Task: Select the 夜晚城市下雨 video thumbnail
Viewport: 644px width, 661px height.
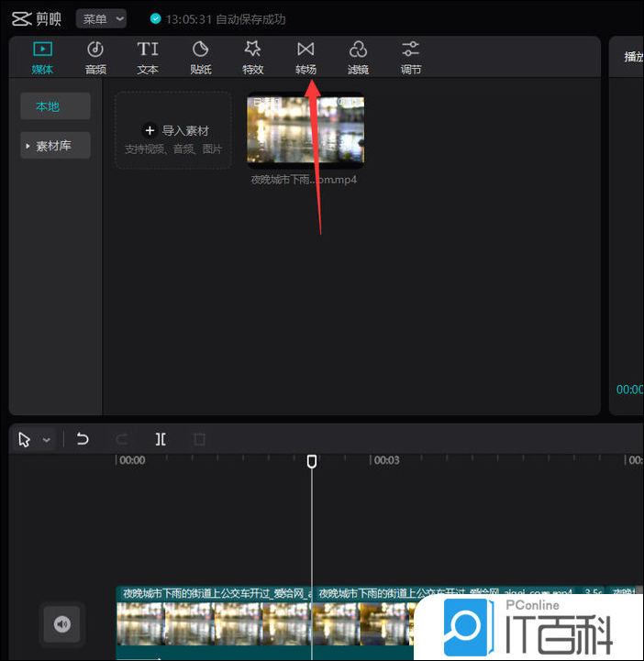Action: pos(305,130)
